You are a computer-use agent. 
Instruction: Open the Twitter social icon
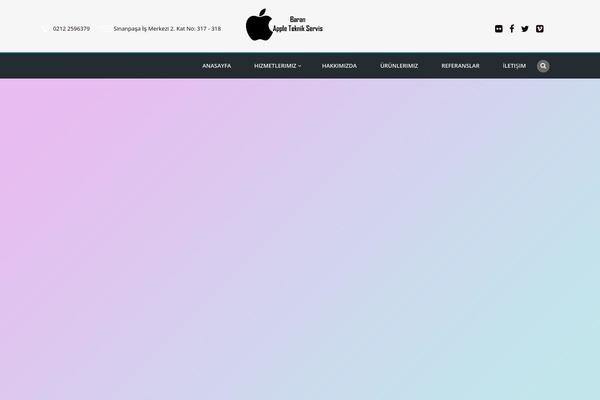tap(525, 29)
